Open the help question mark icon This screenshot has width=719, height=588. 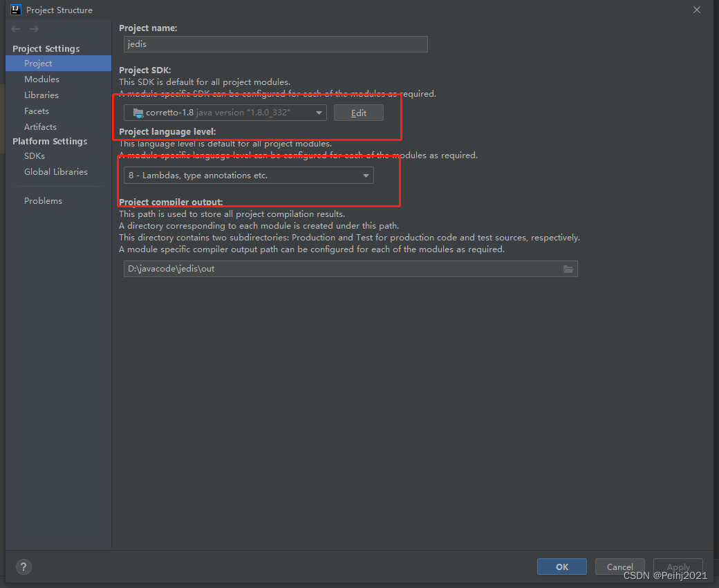click(24, 567)
